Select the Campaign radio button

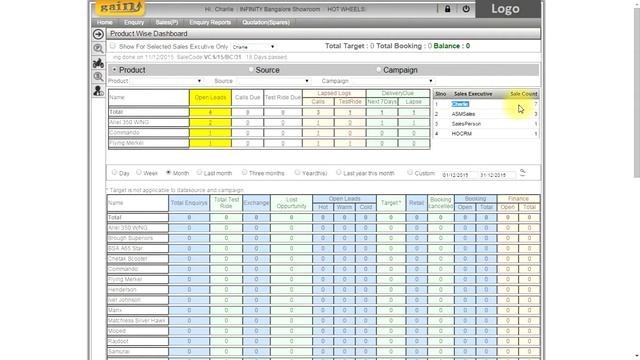[378, 70]
